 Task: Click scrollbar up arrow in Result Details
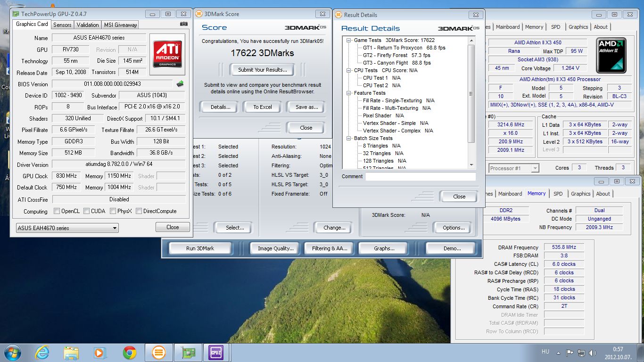point(471,41)
